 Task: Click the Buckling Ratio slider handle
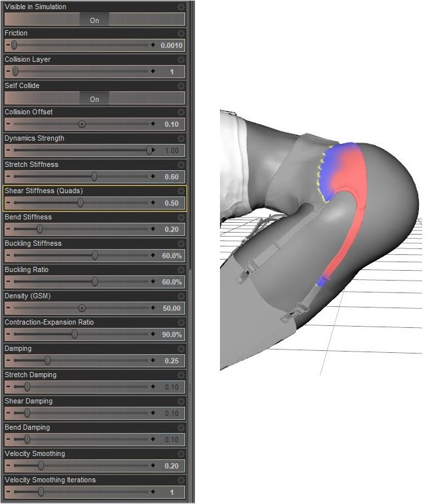tap(95, 282)
